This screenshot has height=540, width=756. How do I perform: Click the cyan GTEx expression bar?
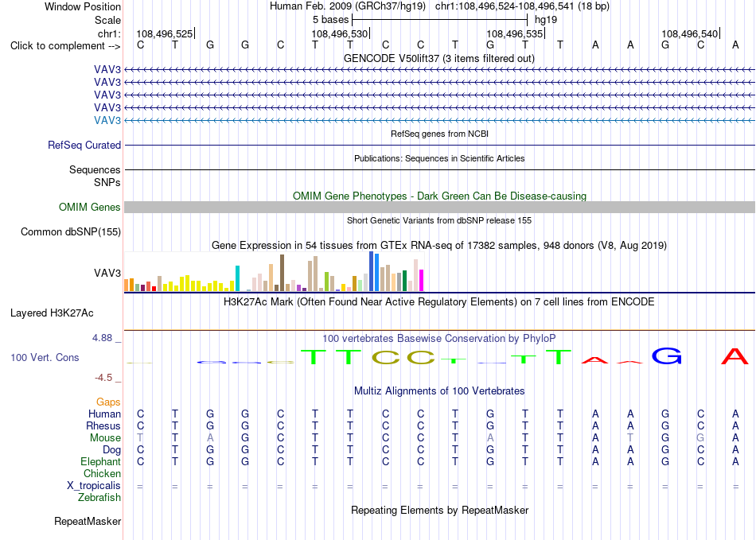(237, 278)
